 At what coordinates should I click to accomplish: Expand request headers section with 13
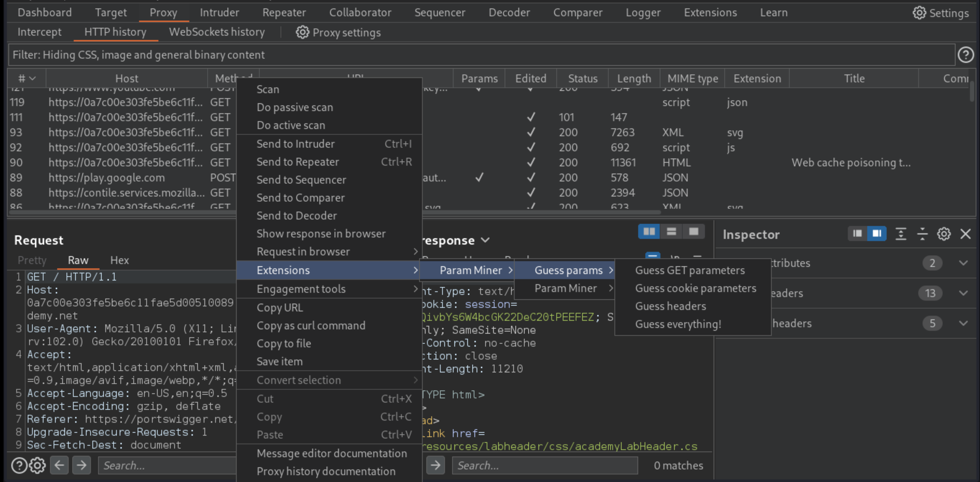(x=963, y=293)
